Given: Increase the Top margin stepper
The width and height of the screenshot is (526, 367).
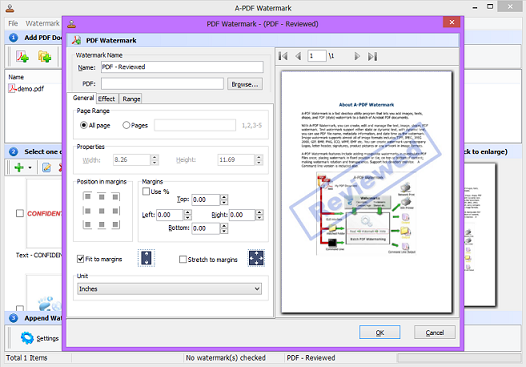Looking at the screenshot, I should point(224,197).
